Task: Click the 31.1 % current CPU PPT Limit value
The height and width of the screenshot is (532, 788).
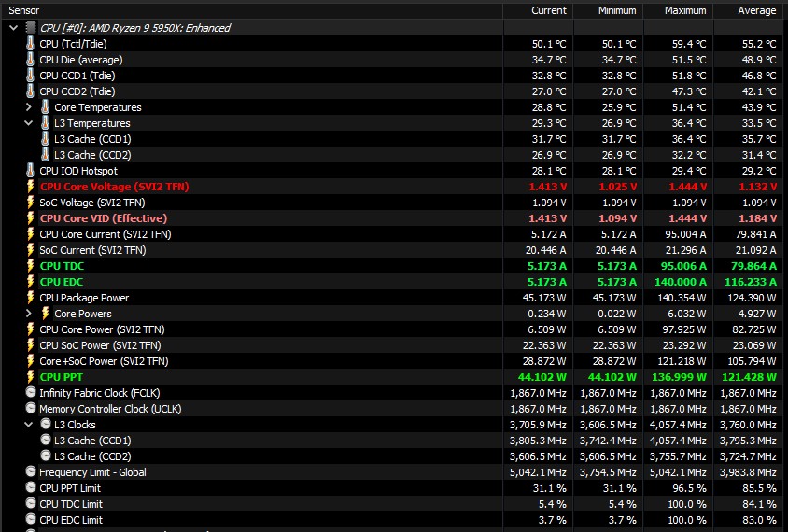Action: (549, 488)
